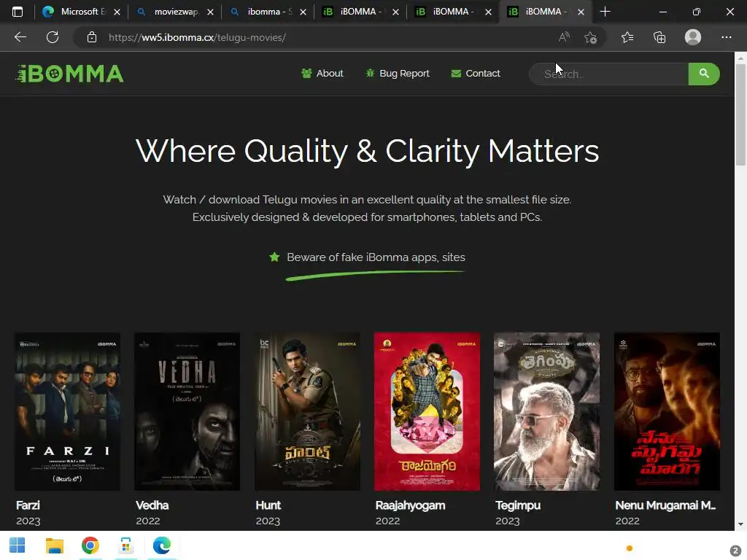Image resolution: width=747 pixels, height=560 pixels.
Task: Open a new tab with plus button
Action: pos(605,12)
